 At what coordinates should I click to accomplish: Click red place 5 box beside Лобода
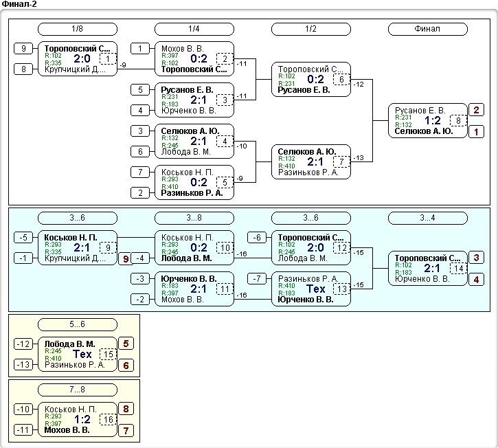[x=126, y=344]
